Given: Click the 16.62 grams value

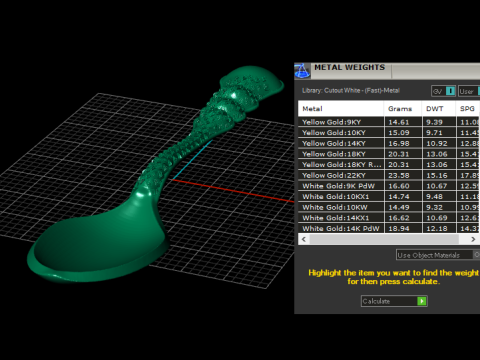Looking at the screenshot, I should [399, 218].
